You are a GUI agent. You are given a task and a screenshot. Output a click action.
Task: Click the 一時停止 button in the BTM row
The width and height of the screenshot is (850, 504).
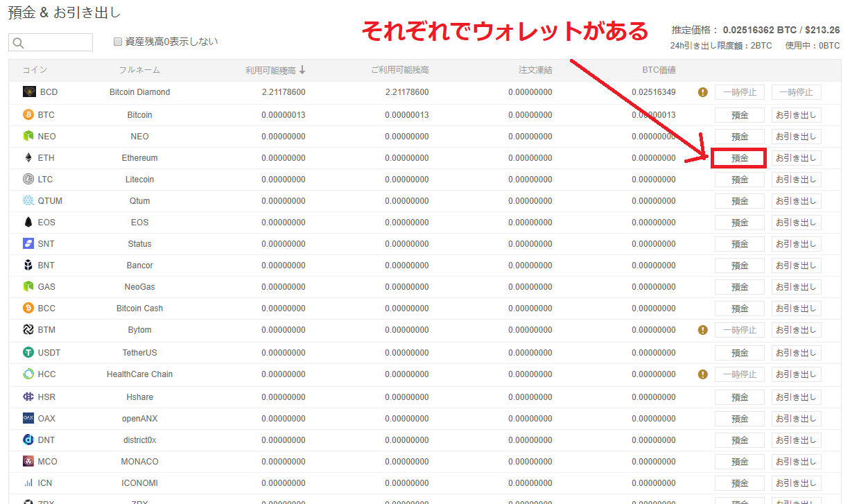(x=740, y=330)
